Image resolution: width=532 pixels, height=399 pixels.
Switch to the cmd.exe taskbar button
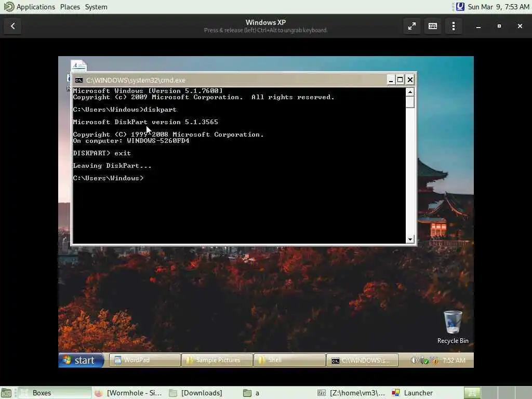(362, 361)
